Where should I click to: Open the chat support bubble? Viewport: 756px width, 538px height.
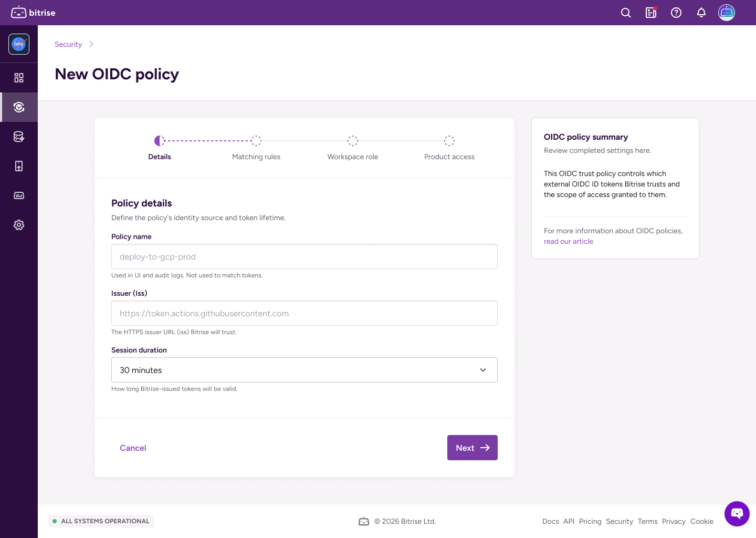click(737, 513)
